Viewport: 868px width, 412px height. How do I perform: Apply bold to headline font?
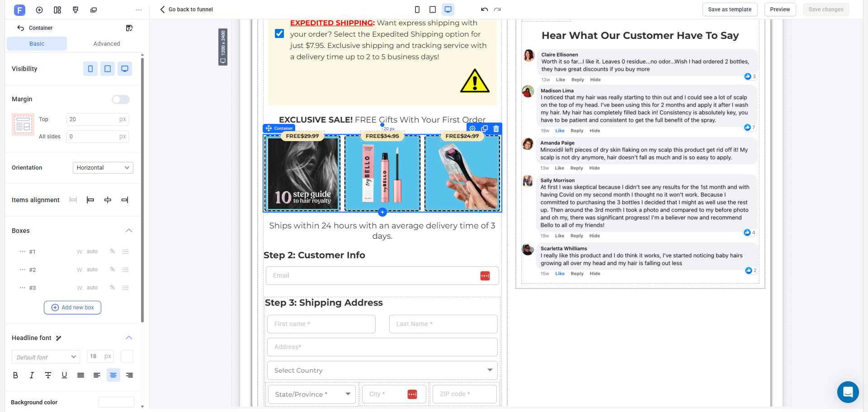click(16, 375)
